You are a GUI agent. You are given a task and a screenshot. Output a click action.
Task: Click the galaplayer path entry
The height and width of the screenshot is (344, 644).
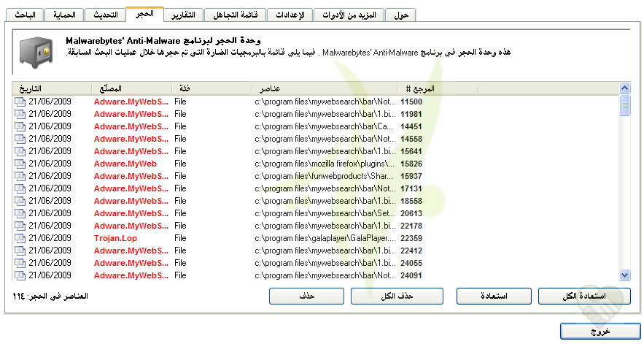[x=325, y=238]
